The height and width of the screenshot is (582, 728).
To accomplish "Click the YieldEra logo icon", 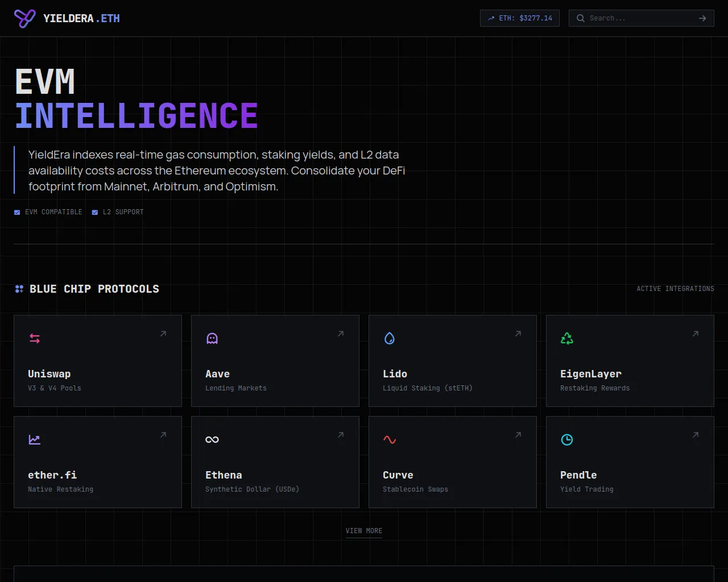I will (24, 18).
